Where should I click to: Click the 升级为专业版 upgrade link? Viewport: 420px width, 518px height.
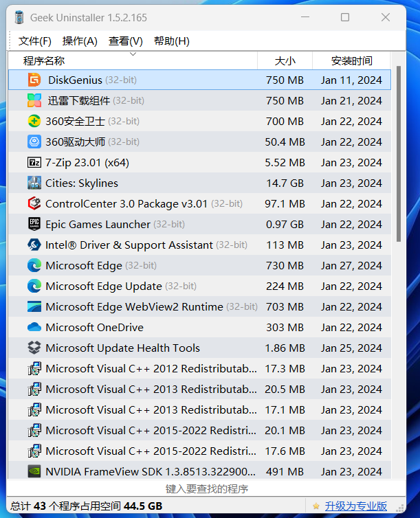tap(355, 506)
